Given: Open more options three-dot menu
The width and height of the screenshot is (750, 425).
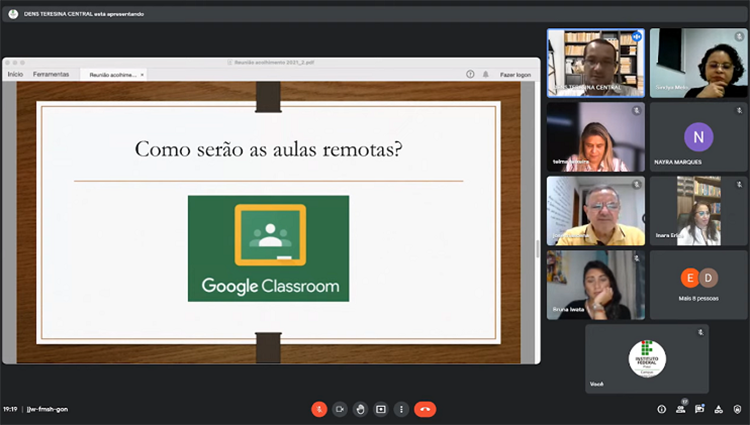Looking at the screenshot, I should (401, 409).
